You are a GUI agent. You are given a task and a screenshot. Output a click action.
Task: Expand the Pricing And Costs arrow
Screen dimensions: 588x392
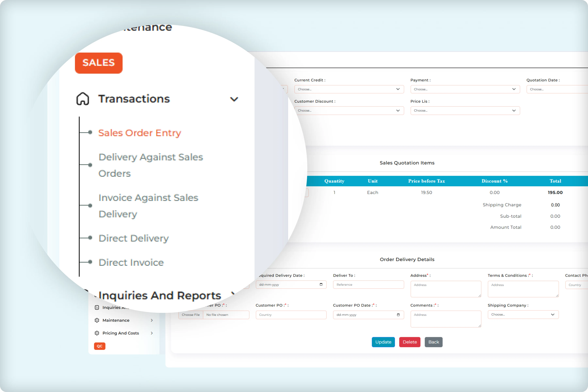[x=152, y=333]
